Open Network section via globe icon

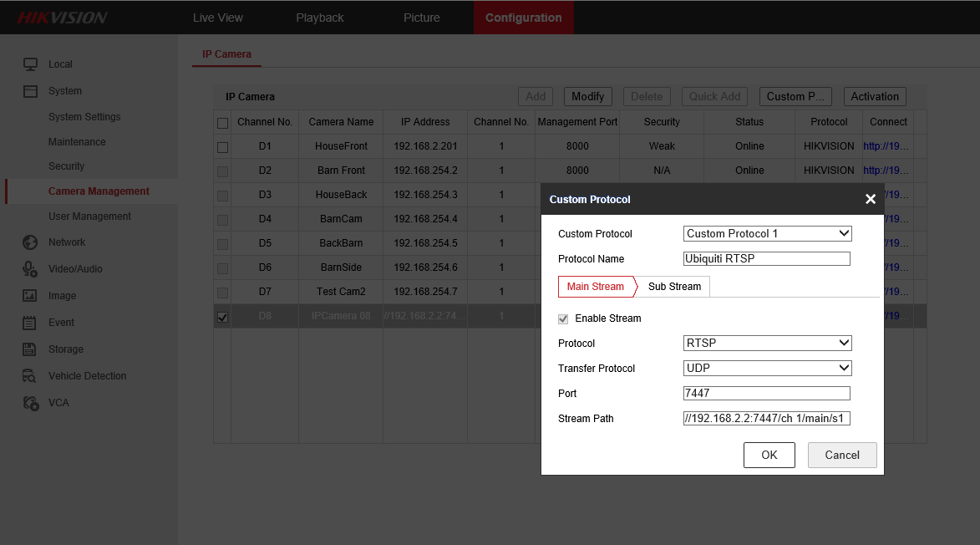click(x=30, y=242)
